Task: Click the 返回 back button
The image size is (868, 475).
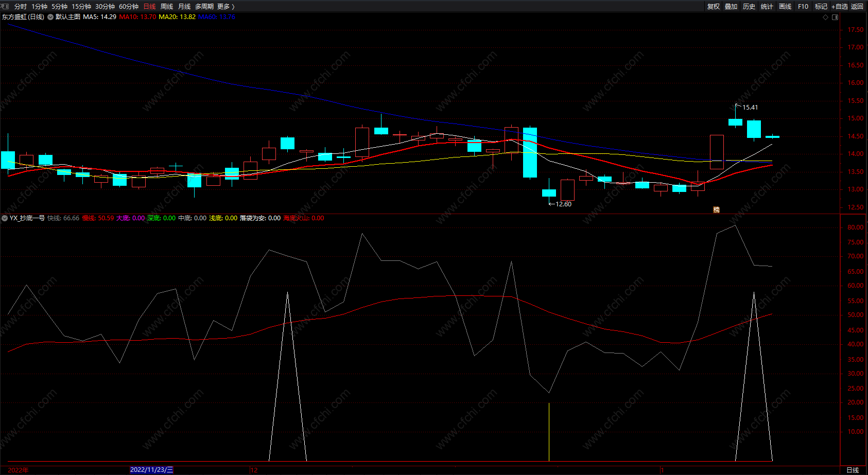Action: pos(857,7)
